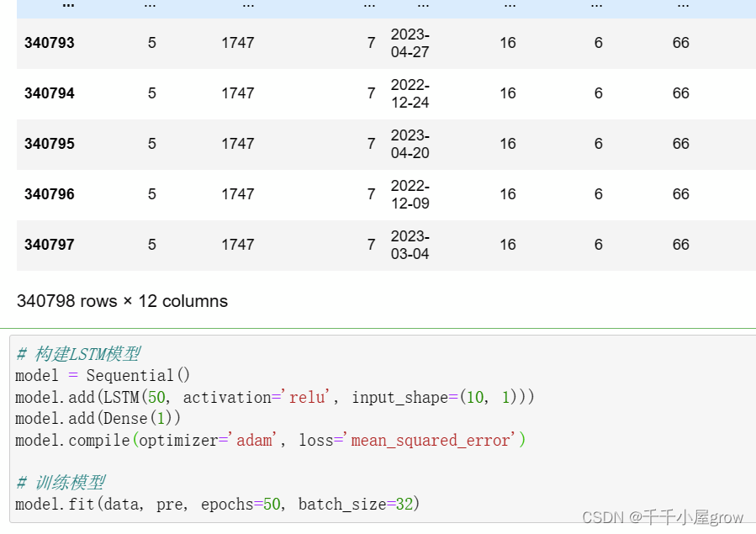The height and width of the screenshot is (534, 756).
Task: Click value 66 in row 340794
Action: (681, 93)
